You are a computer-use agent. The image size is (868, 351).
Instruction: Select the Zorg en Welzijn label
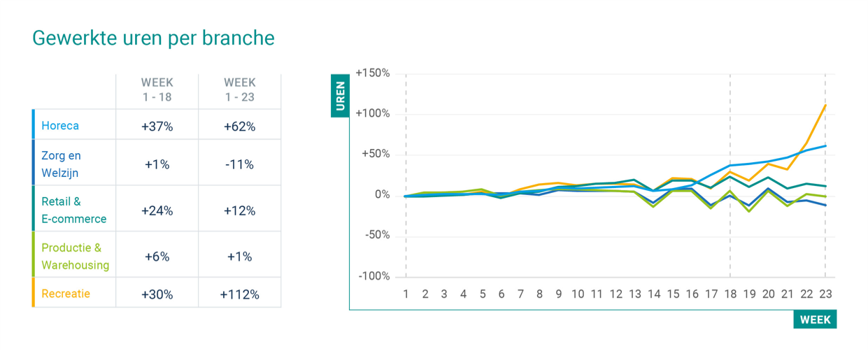61,164
